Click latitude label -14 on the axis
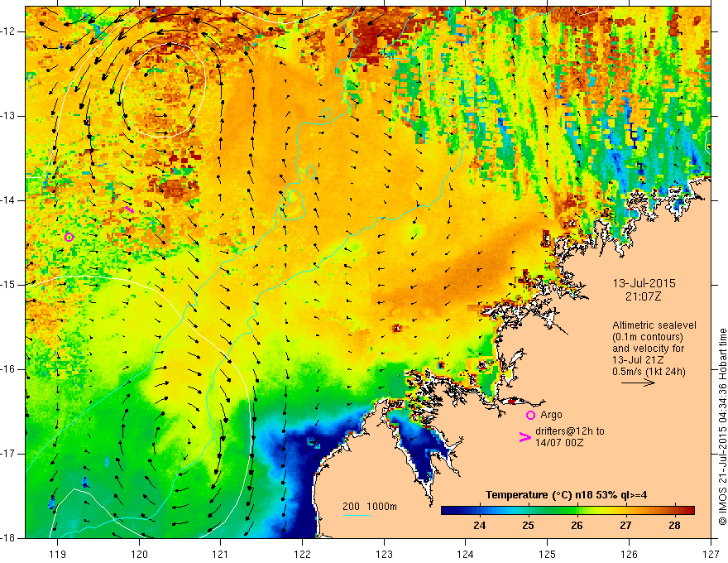Screen dimensions: 728x563 coord(8,200)
